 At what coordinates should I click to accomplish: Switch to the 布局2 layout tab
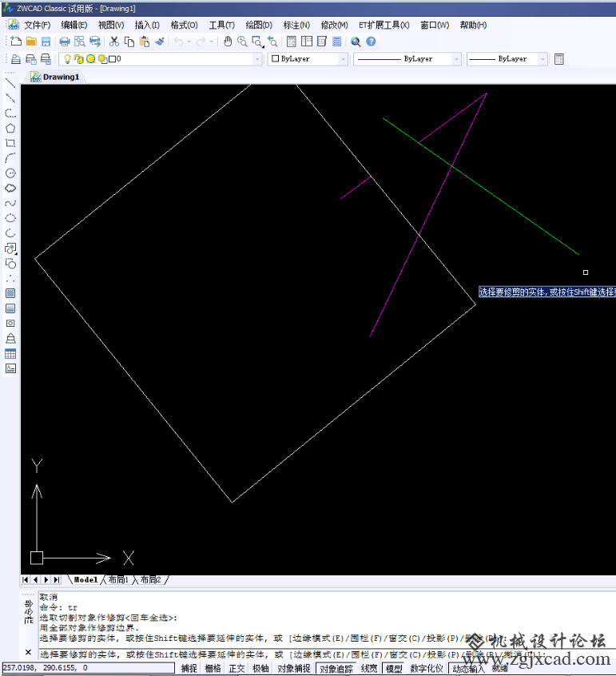150,580
